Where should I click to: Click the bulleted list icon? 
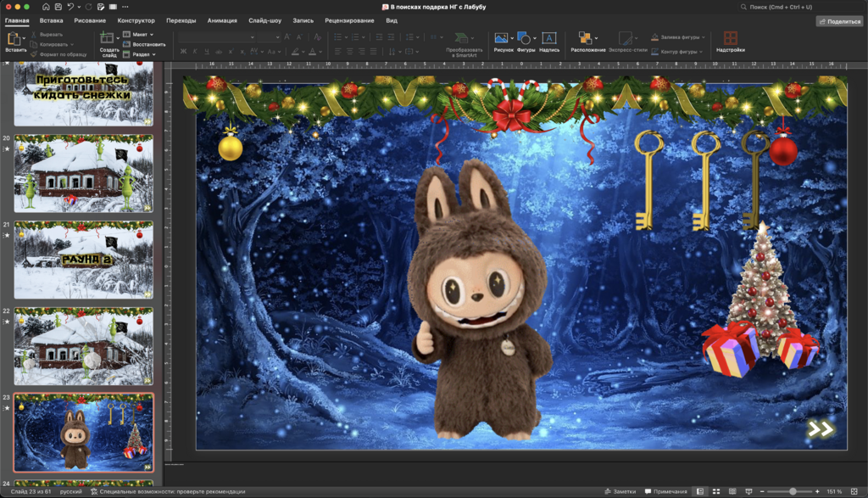[x=337, y=37]
